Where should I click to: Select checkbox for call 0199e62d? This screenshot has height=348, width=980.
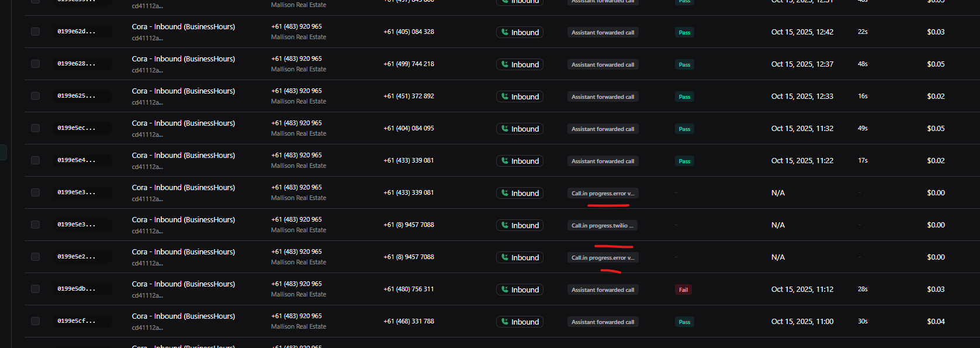point(36,32)
